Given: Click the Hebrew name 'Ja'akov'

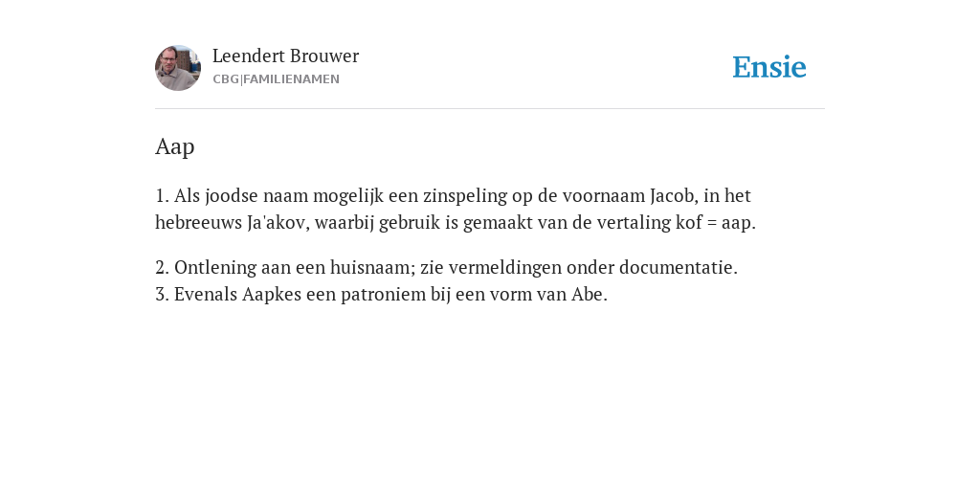Looking at the screenshot, I should point(277,222).
